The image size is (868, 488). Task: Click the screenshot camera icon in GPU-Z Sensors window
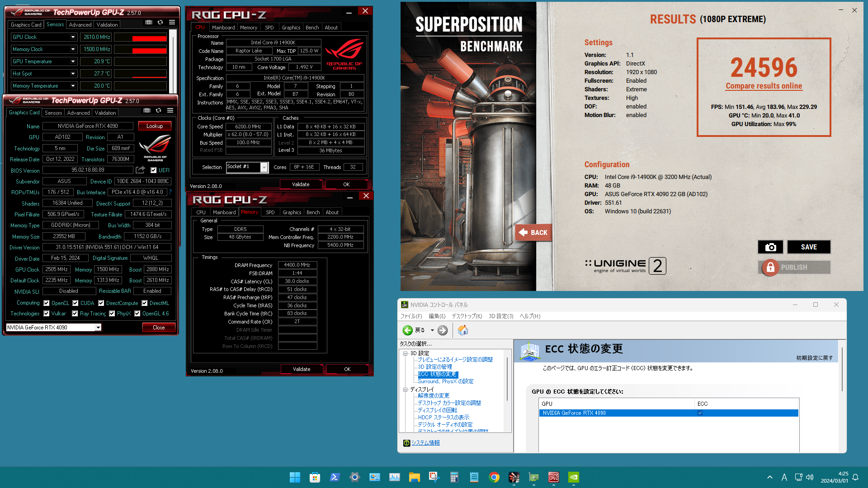click(x=149, y=22)
